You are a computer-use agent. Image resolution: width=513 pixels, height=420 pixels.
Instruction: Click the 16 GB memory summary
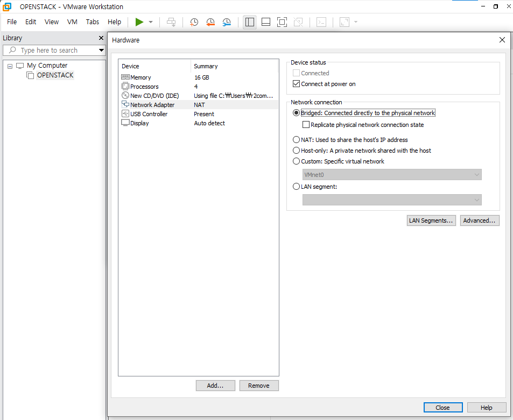201,77
